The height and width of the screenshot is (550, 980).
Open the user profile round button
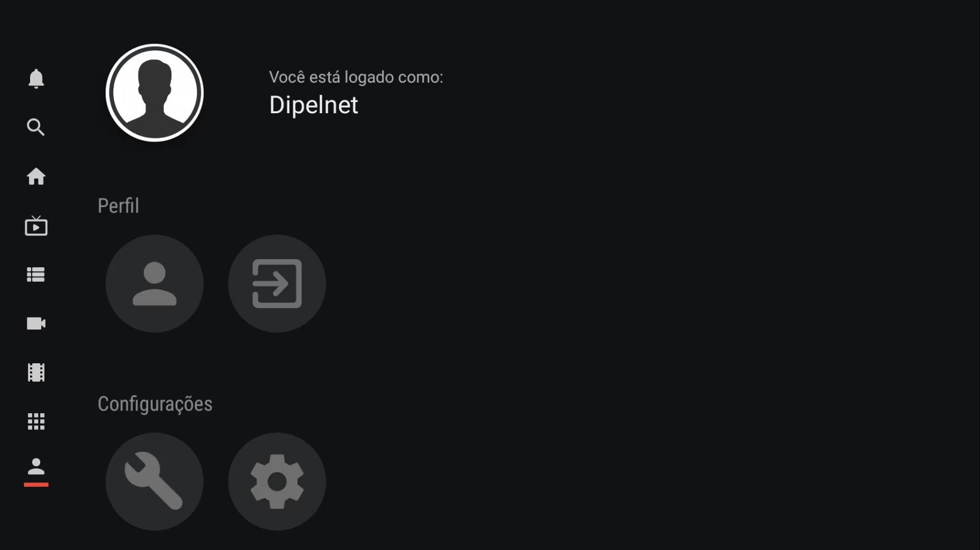tap(155, 283)
